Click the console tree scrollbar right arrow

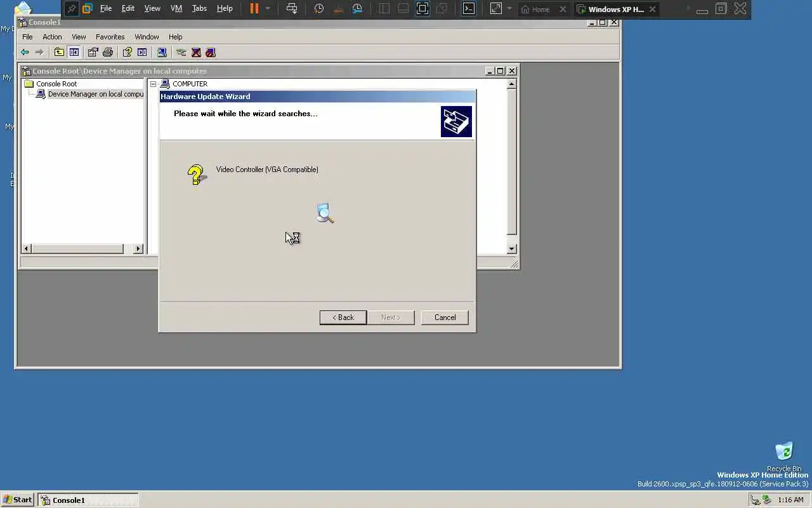(x=138, y=249)
